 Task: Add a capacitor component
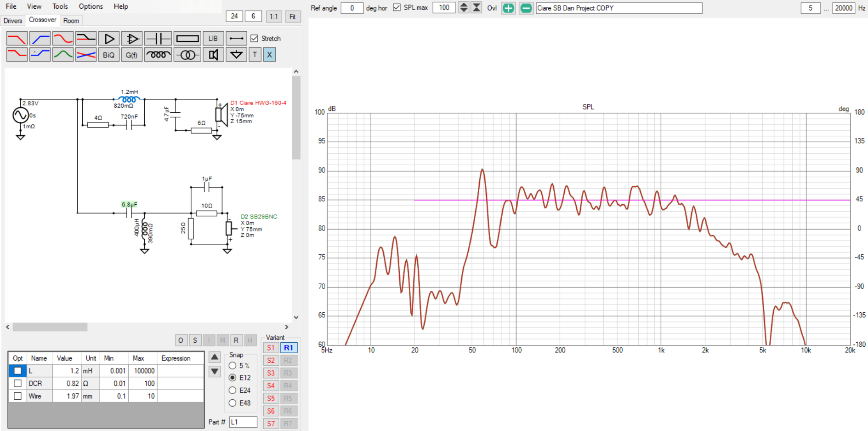(158, 39)
